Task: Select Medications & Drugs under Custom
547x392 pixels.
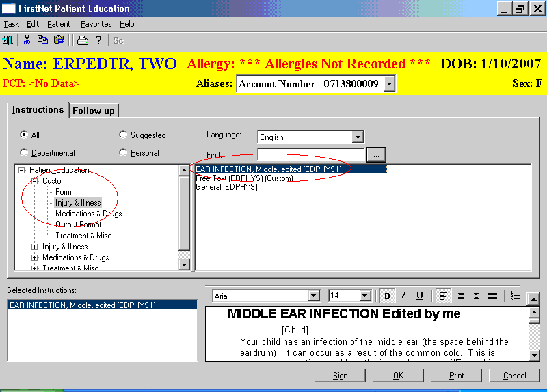Action: pos(89,214)
